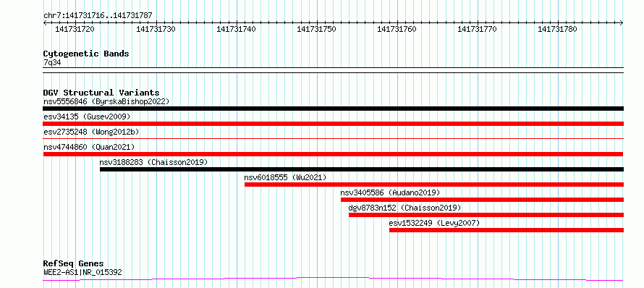The image size is (644, 288).
Task: Click ruler position 141731760
Action: pyautogui.click(x=397, y=29)
